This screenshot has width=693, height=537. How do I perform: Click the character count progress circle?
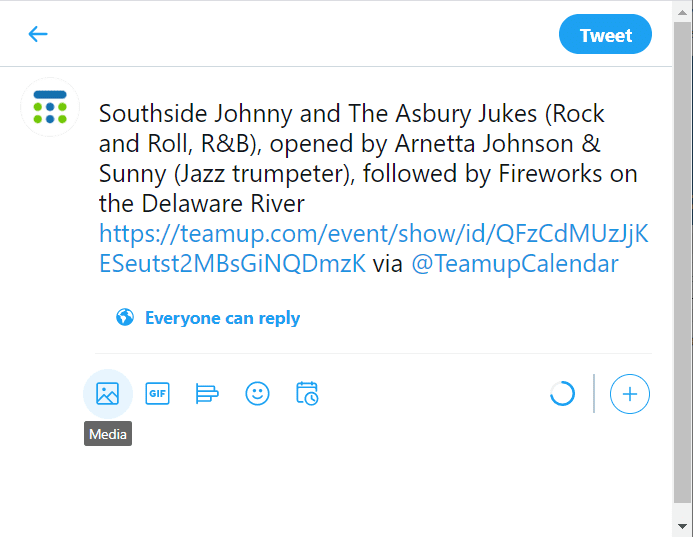pyautogui.click(x=562, y=393)
